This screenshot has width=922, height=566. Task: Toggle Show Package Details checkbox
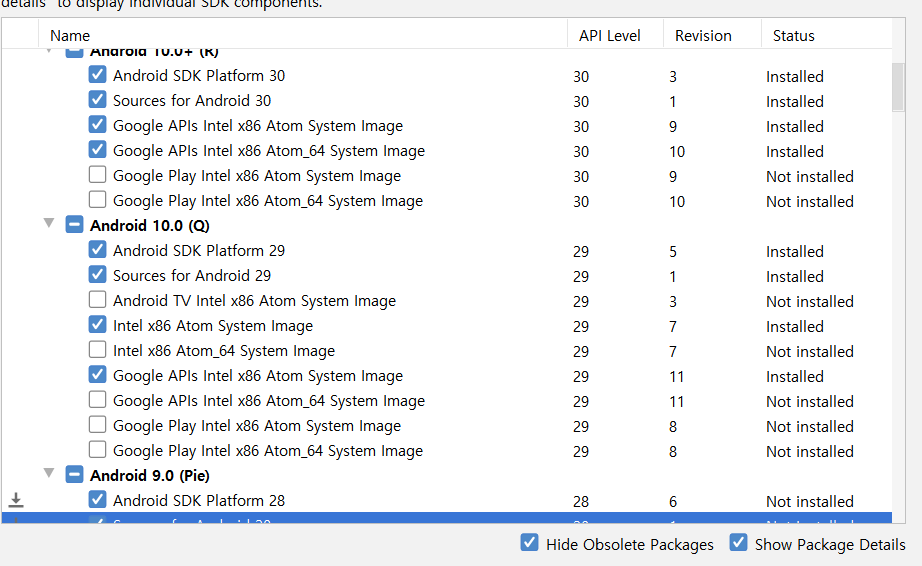click(739, 542)
